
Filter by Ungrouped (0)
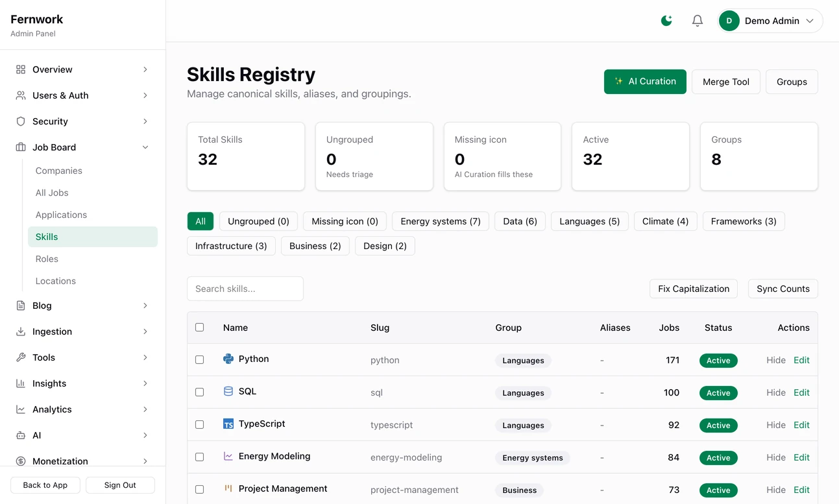258,221
